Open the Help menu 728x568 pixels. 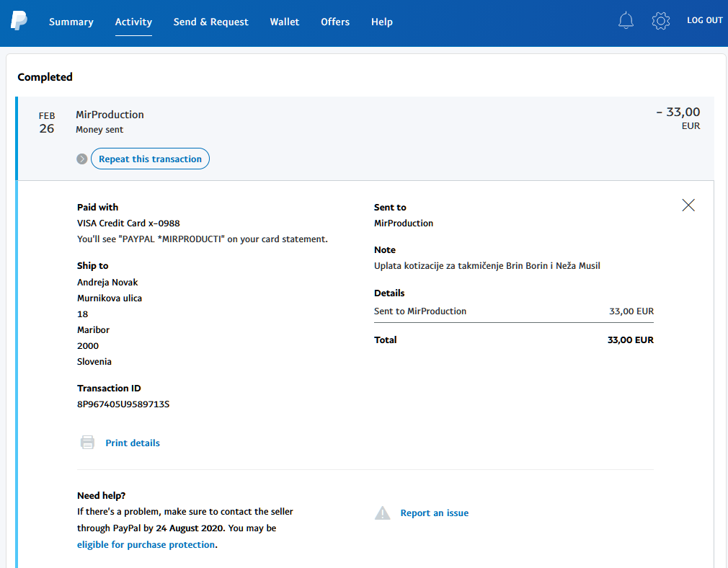381,22
